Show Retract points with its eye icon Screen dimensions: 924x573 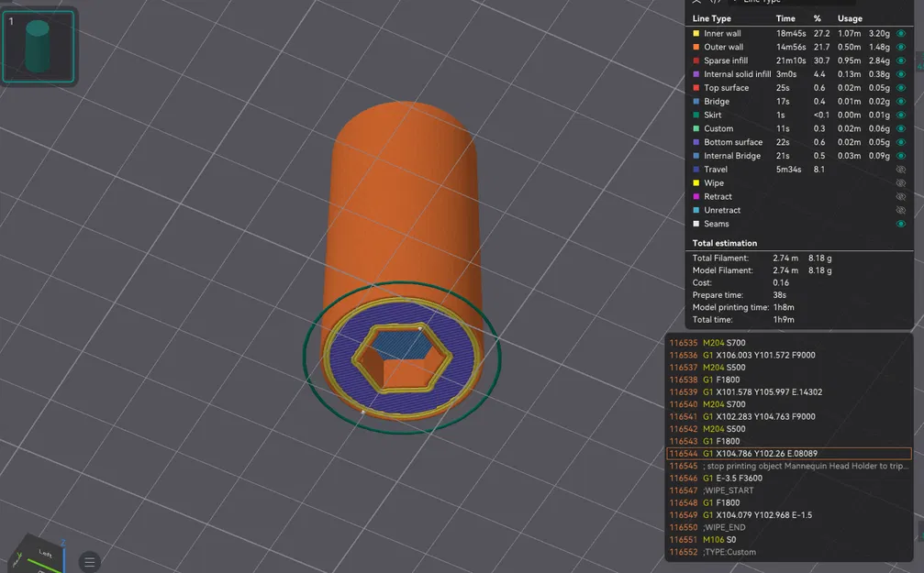(x=900, y=196)
